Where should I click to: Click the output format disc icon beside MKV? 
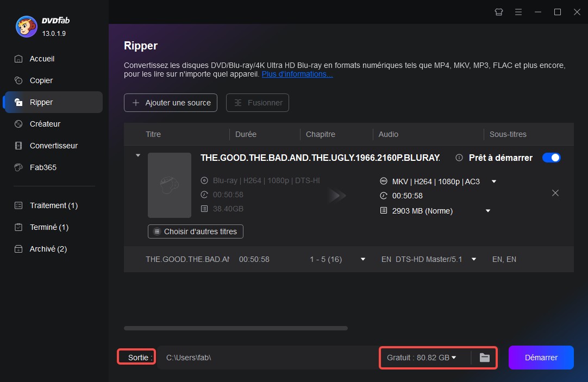[384, 181]
